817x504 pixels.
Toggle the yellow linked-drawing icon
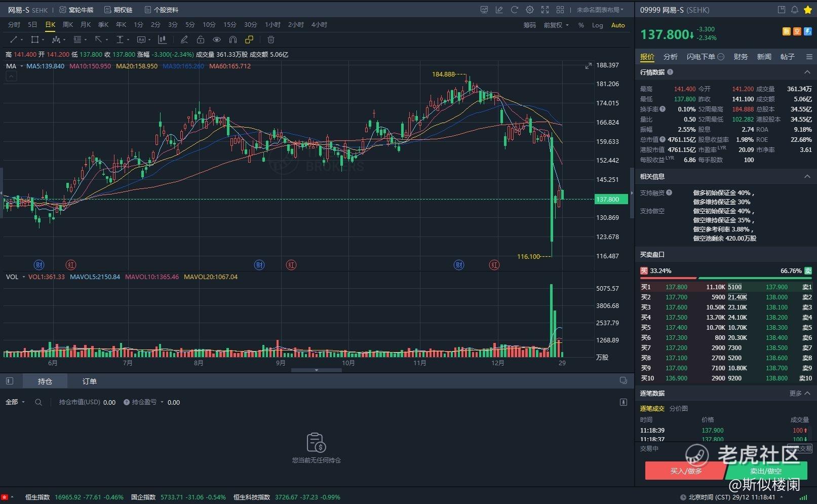click(249, 40)
